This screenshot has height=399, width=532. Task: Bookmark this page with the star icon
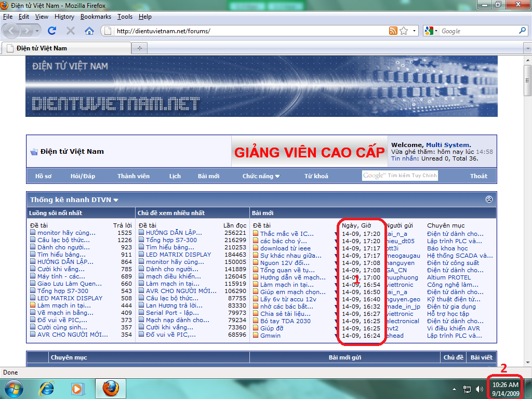pos(404,31)
